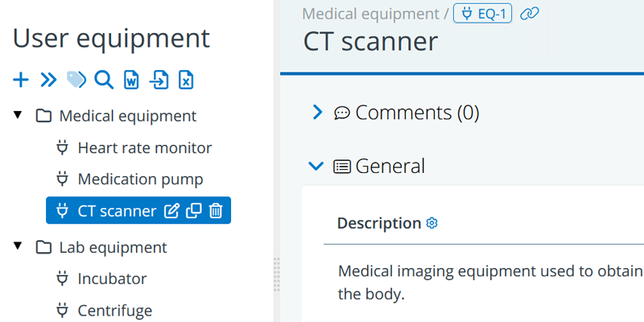Viewport: 644px width, 322px height.
Task: Duplicate the CT scanner item
Action: click(x=193, y=211)
